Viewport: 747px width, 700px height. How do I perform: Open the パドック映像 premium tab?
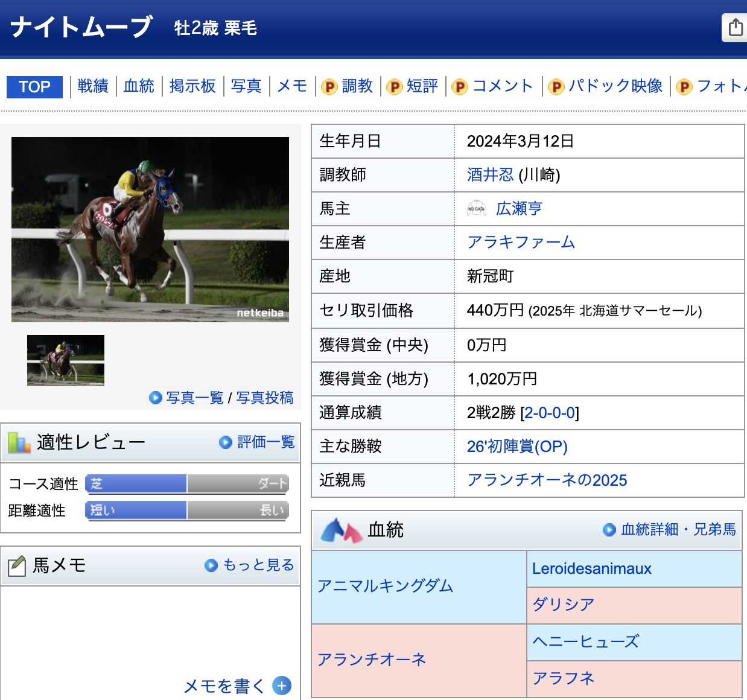tap(615, 86)
